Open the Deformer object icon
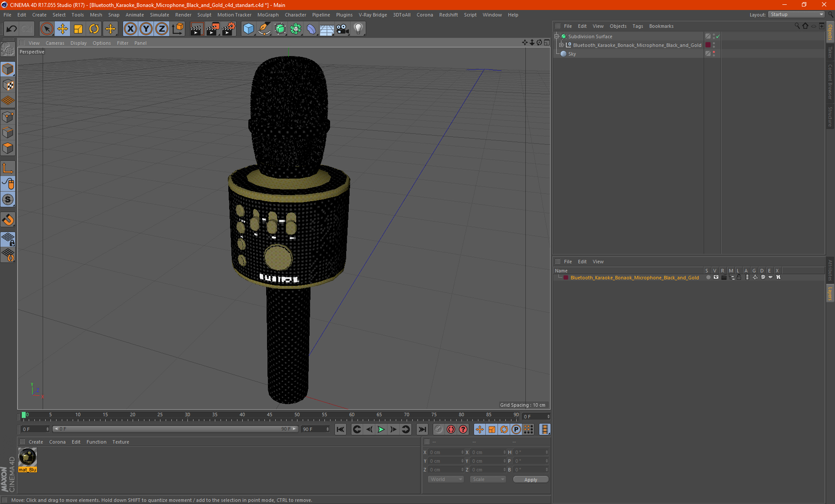 311,29
